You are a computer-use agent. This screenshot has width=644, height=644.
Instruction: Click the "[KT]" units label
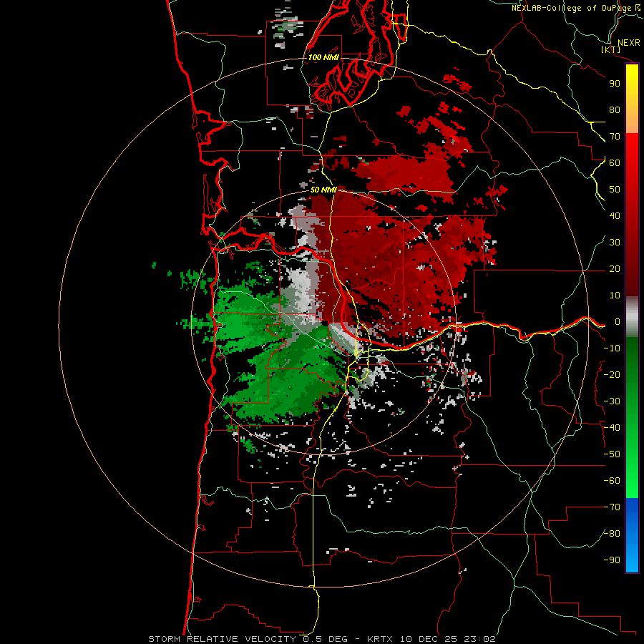point(611,49)
